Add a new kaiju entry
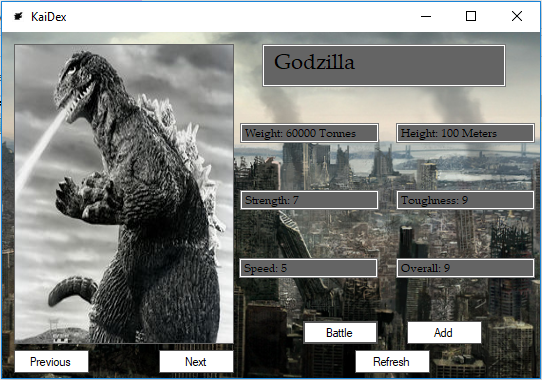542x380 pixels. click(x=444, y=333)
